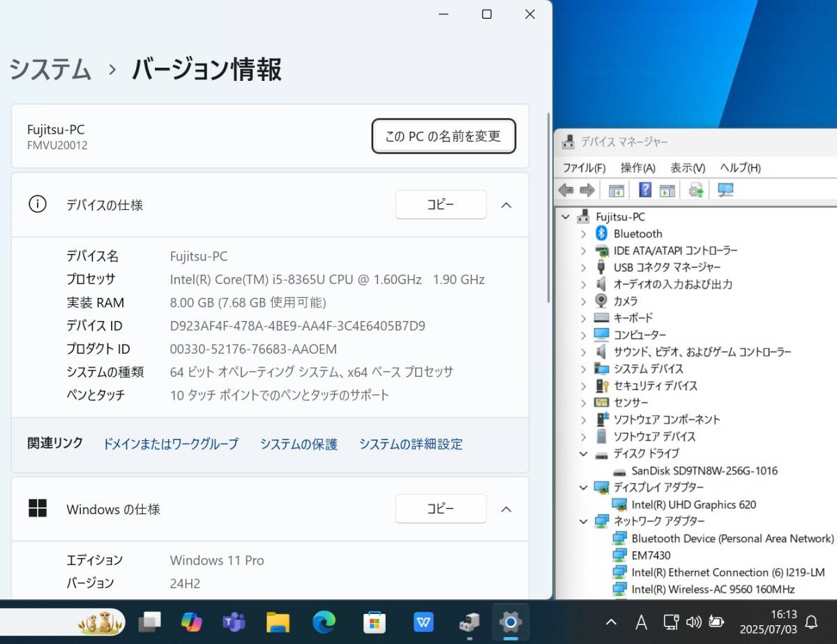The height and width of the screenshot is (644, 837).
Task: Open Microsoft Store from the taskbar
Action: coord(375,621)
